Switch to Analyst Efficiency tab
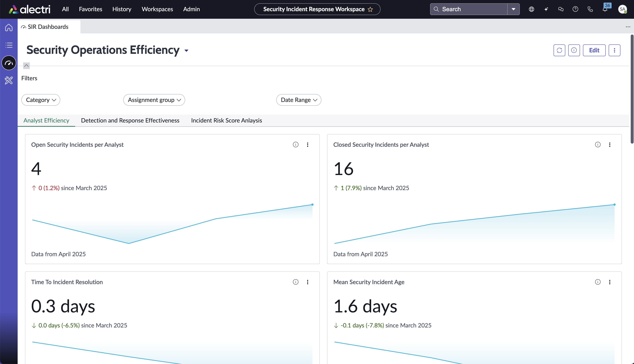 (46, 120)
